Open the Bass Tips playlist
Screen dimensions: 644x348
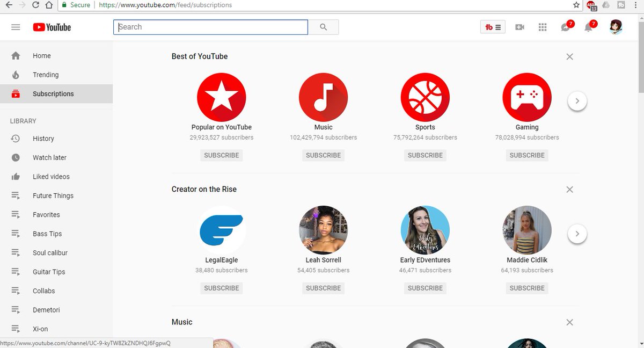click(56, 234)
